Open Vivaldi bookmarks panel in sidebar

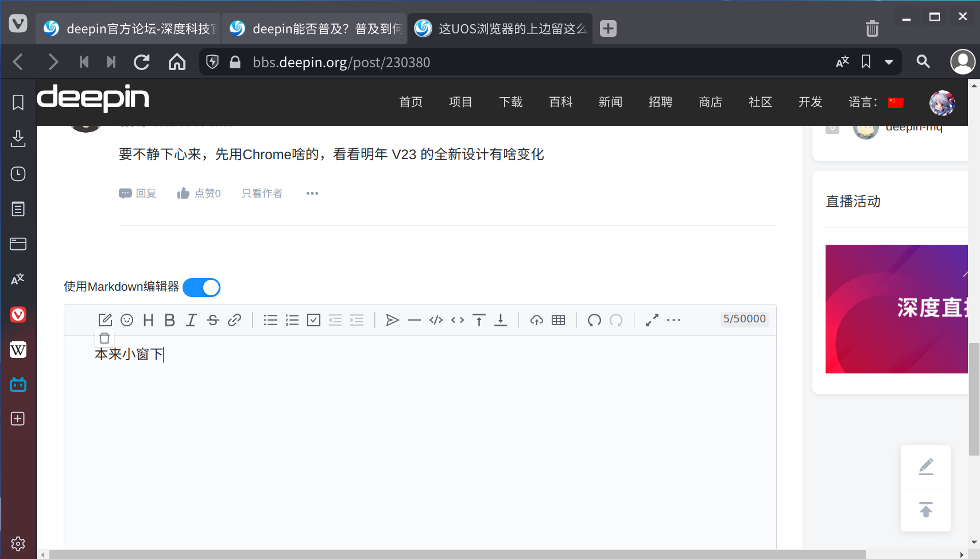coord(18,103)
